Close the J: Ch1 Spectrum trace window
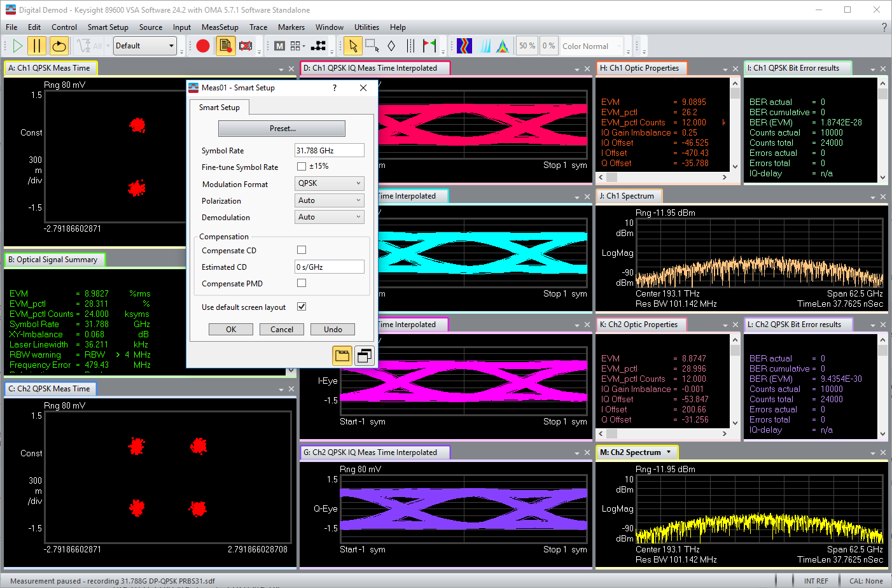Screen dimensions: 892x588 pyautogui.click(x=883, y=197)
